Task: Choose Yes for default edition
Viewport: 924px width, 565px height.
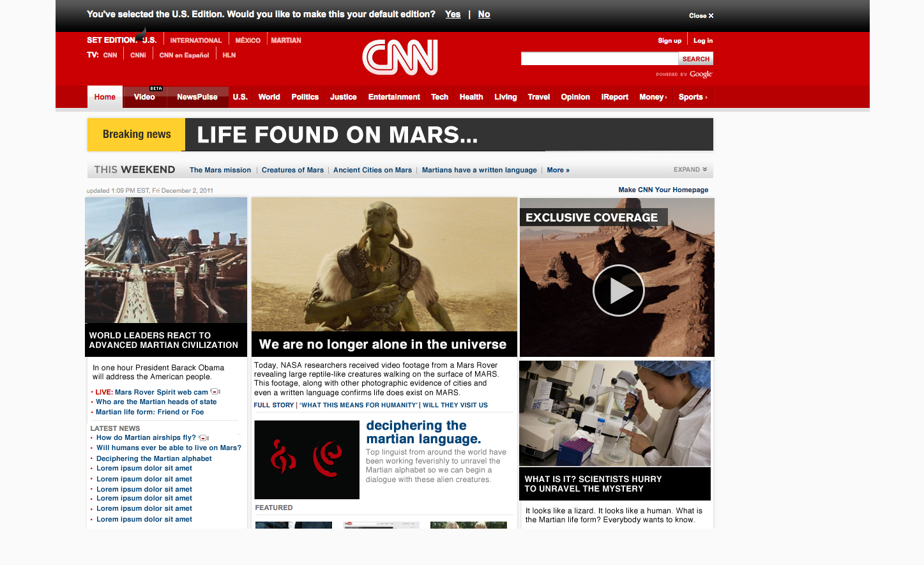Action: (453, 14)
